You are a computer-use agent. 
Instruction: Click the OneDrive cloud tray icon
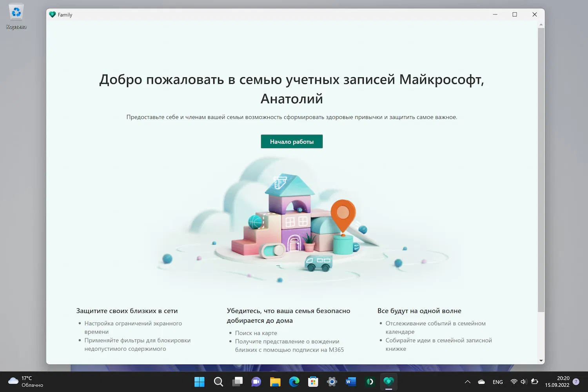(481, 382)
